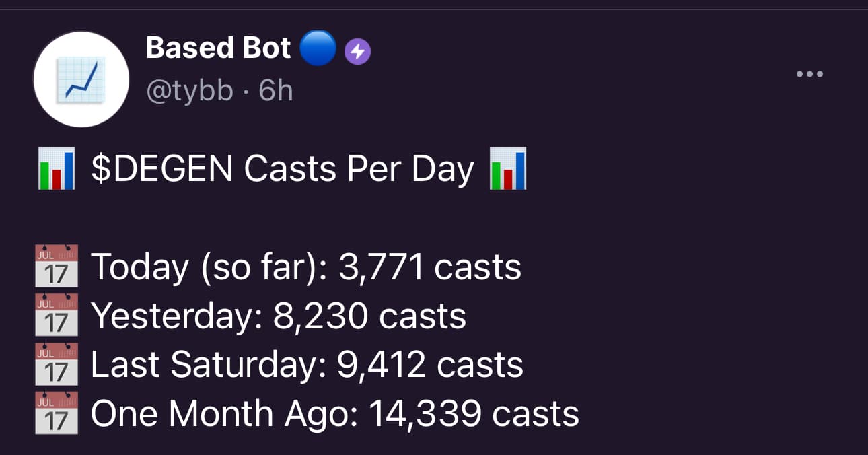Open the Based Bot profile avatar
Image resolution: width=868 pixels, height=455 pixels.
pos(81,79)
